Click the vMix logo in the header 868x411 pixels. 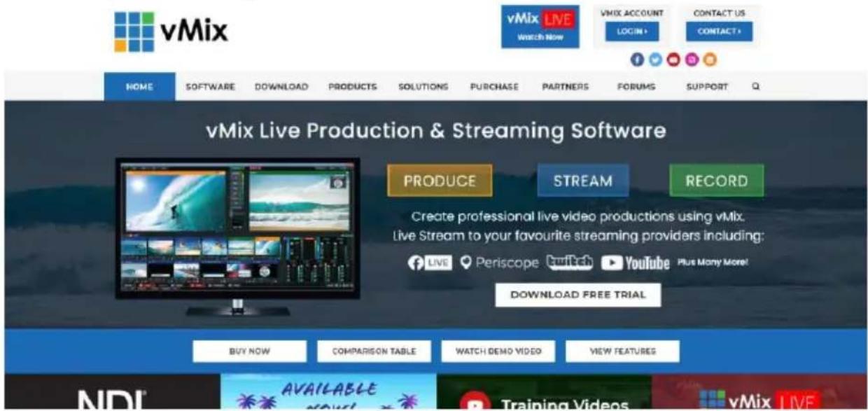point(171,32)
